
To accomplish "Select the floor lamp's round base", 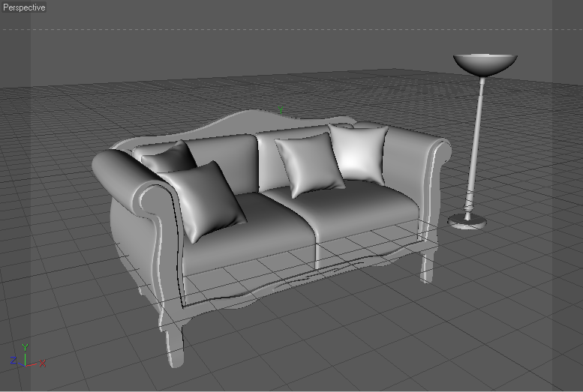I will (467, 222).
